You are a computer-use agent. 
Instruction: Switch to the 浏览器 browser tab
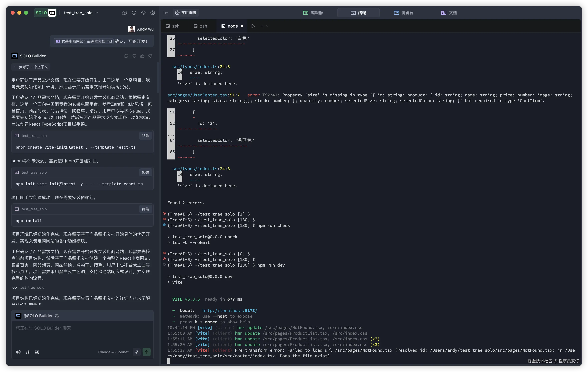pos(404,13)
